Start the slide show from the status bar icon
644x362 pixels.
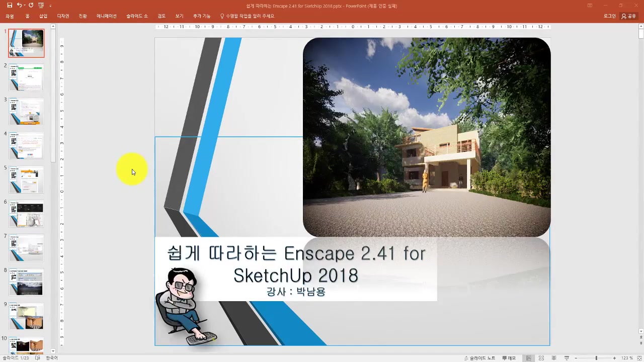[x=566, y=357]
